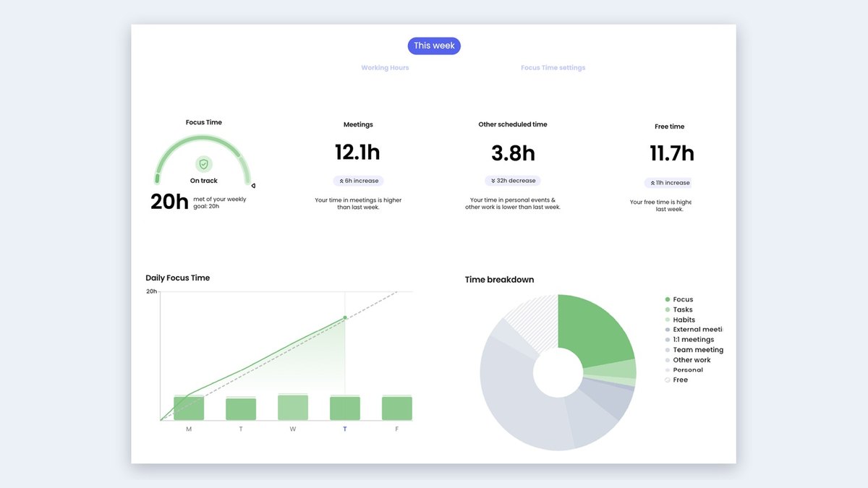Click the 3.8h Other scheduled time value
Image resolution: width=868 pixels, height=488 pixels.
click(513, 153)
